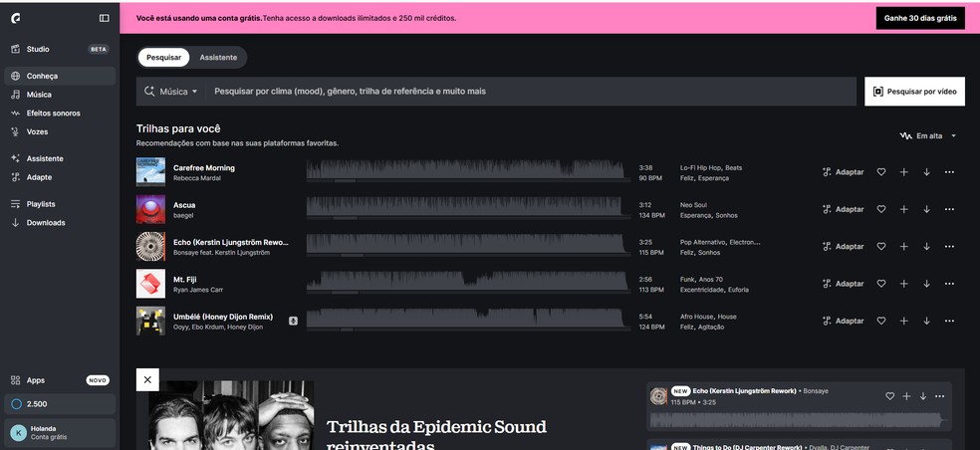
Task: Download Umbélé arrow icon
Action: (x=927, y=321)
